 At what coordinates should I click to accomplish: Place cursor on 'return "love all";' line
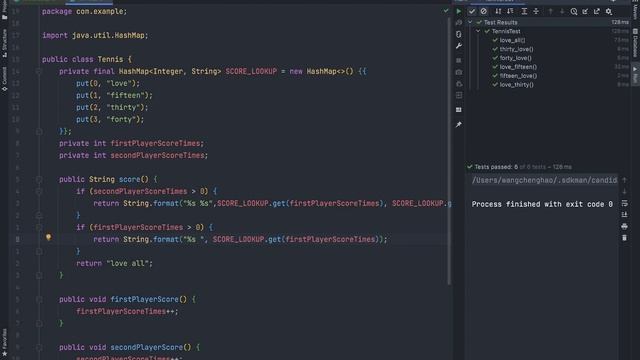click(x=114, y=264)
